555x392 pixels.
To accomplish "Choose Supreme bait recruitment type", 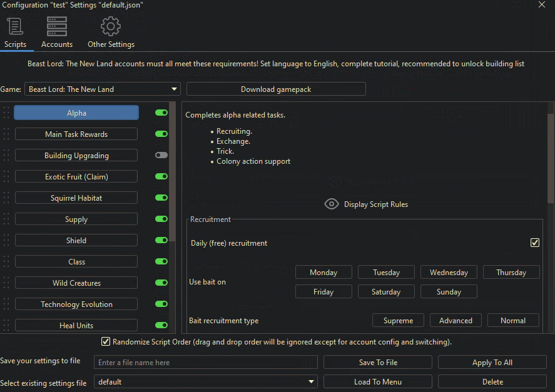I will click(398, 321).
